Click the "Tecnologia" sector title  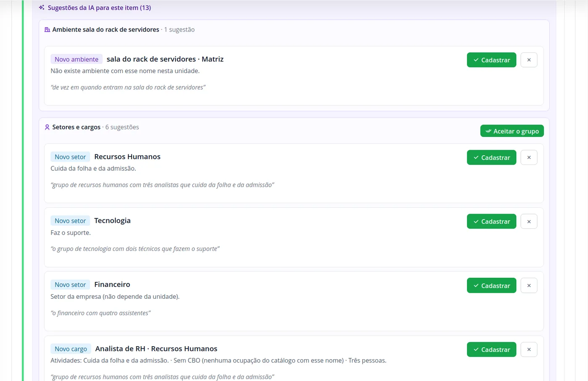112,220
